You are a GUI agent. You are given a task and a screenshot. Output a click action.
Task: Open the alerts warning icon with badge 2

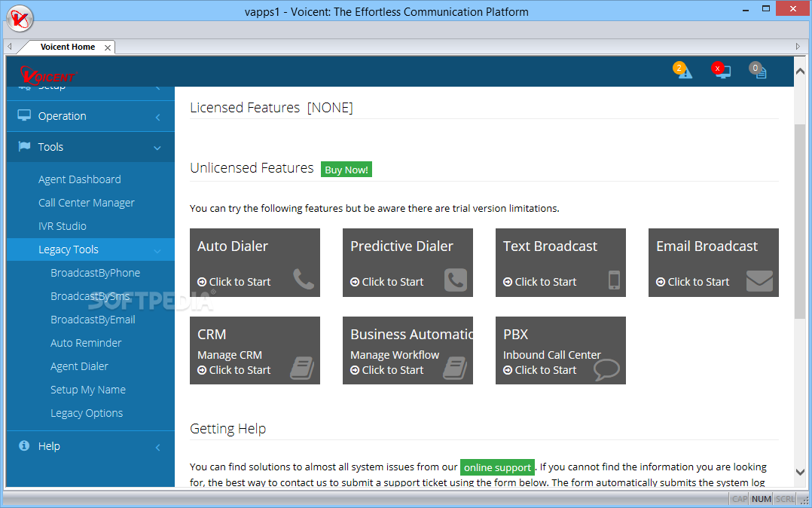point(682,70)
